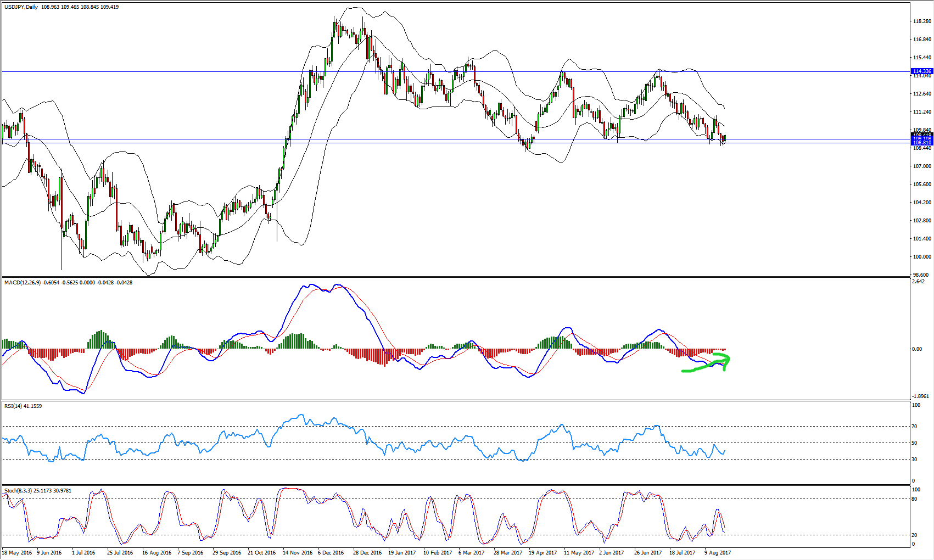Click the MACD 2.642 scale maximum label
The image size is (934, 560).
click(918, 282)
